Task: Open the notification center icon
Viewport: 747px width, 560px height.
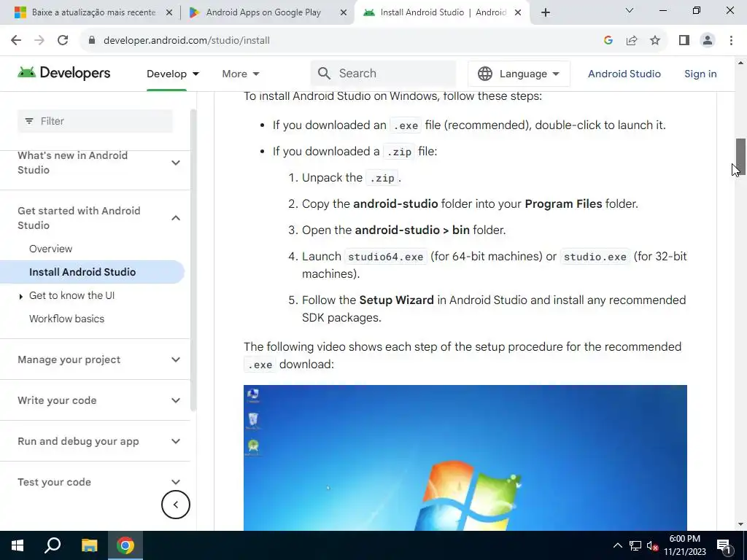Action: [724, 545]
